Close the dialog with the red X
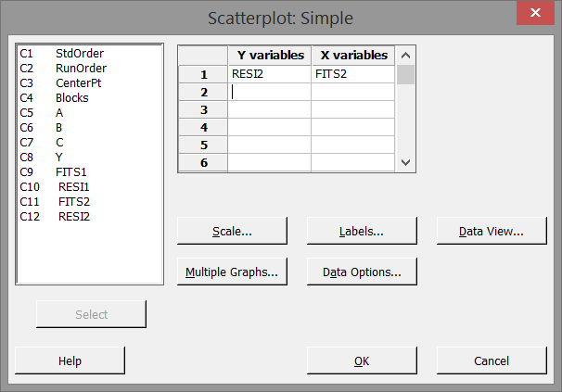562x392 pixels. 538,15
